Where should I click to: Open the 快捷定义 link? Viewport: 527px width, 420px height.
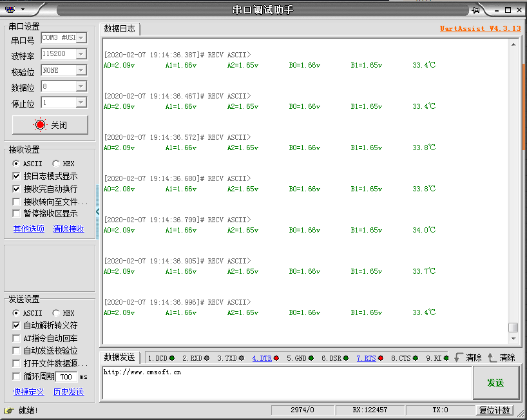pos(29,392)
